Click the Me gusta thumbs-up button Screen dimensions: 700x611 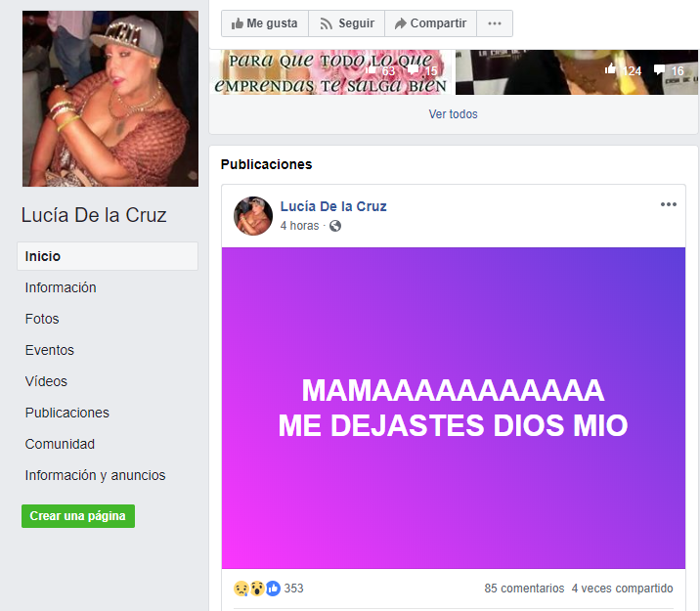[x=265, y=23]
